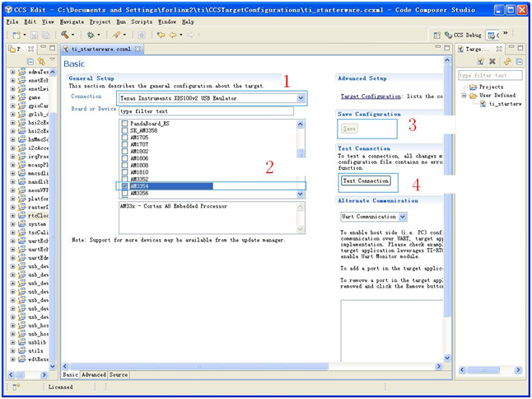Image resolution: width=532 pixels, height=399 pixels.
Task: Switch to the CCS Debug perspective
Action: [463, 35]
